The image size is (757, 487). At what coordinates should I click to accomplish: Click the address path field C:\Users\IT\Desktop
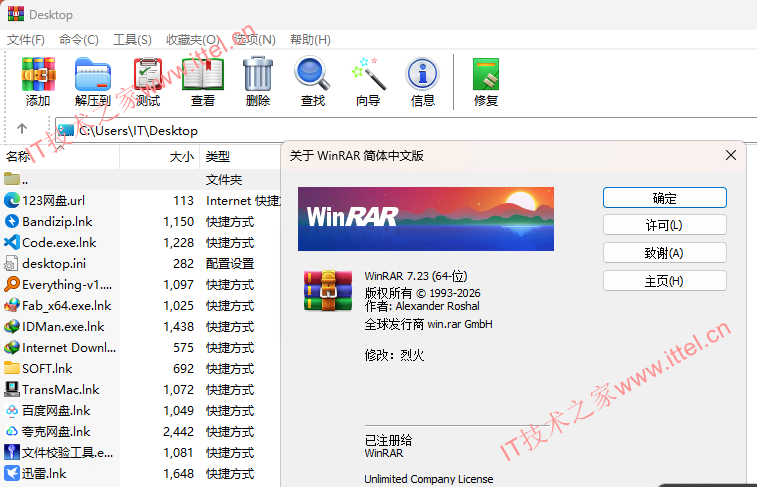[406, 130]
